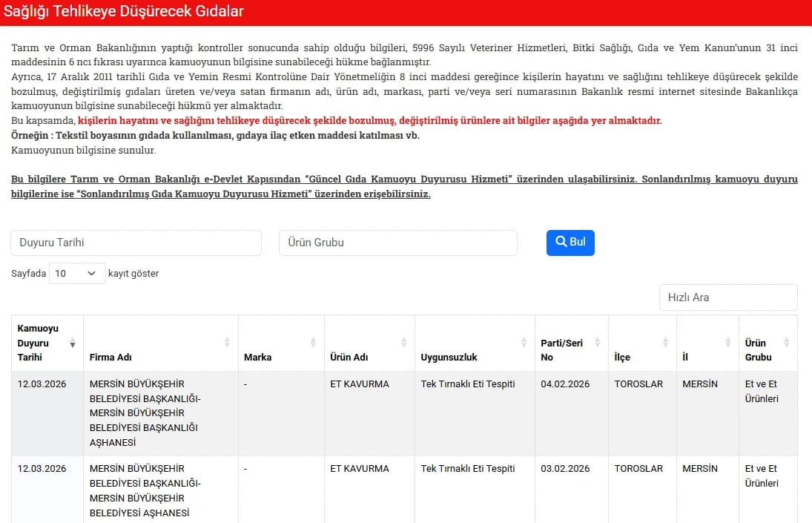Select the row with Parti No 03.02.2026
Viewport: 812px width, 523px height.
(404, 490)
